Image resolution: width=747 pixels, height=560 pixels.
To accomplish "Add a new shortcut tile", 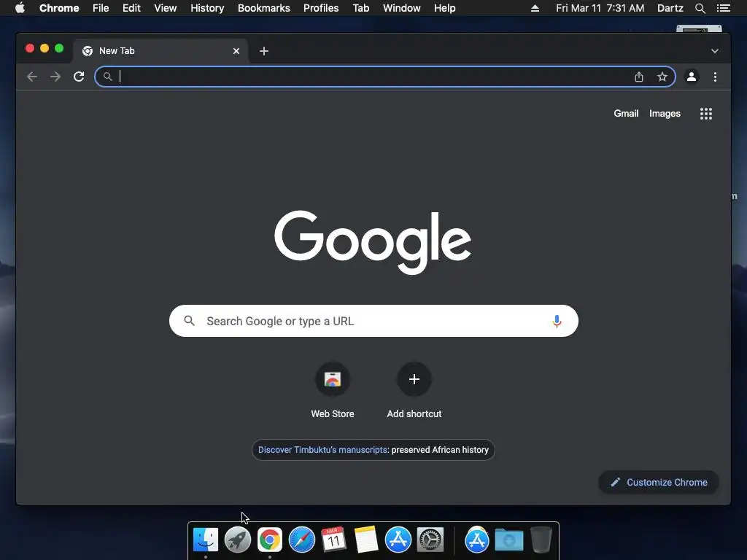I will pos(414,391).
